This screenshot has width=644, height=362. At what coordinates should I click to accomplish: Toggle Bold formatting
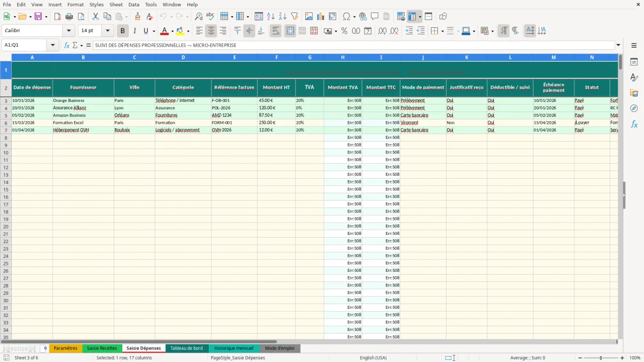tap(123, 31)
